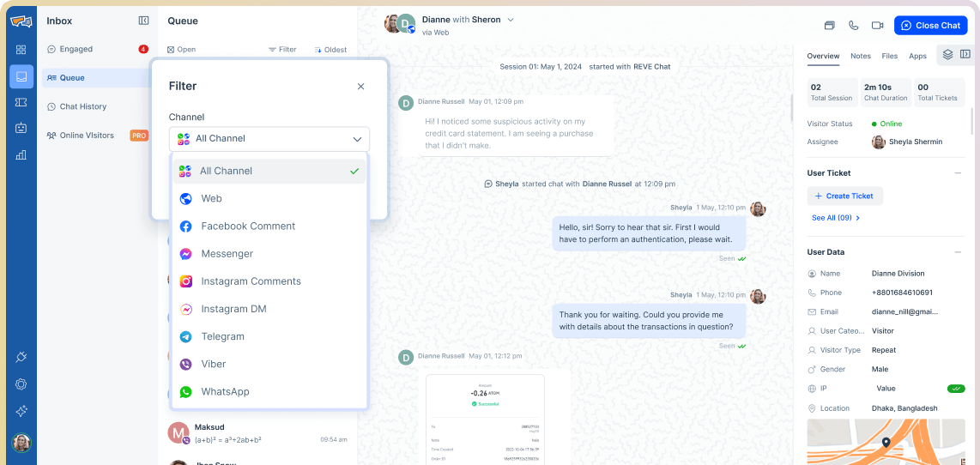Viewport: 980px width, 465px height.
Task: Switch to the Overview tab
Action: (x=823, y=57)
